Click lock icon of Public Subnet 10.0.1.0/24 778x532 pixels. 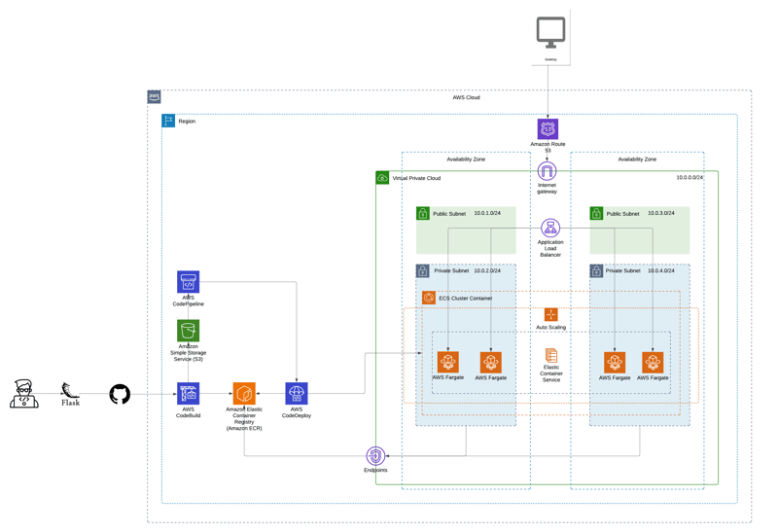423,213
